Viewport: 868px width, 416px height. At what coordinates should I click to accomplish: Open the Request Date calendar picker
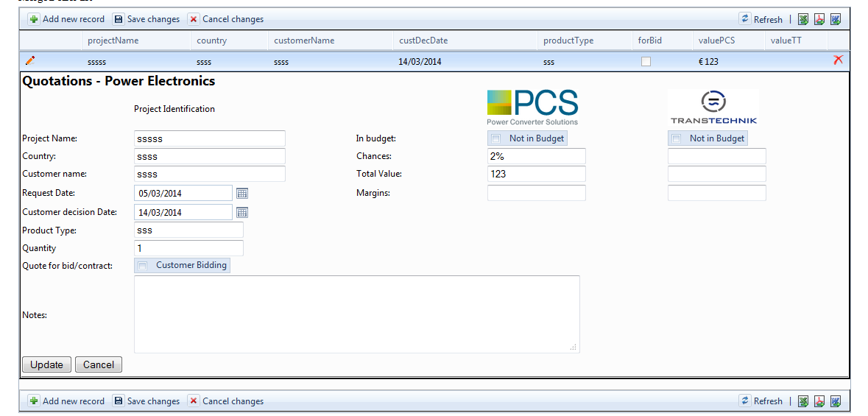pos(242,194)
